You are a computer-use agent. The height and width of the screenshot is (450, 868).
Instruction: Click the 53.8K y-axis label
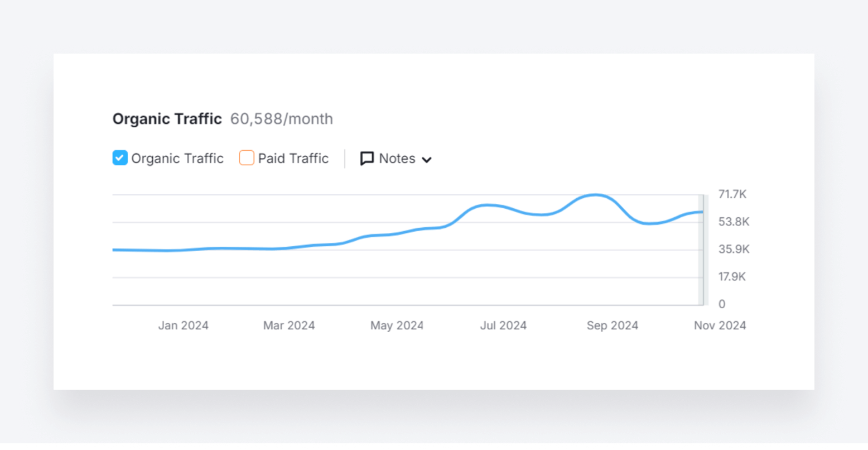tap(734, 222)
